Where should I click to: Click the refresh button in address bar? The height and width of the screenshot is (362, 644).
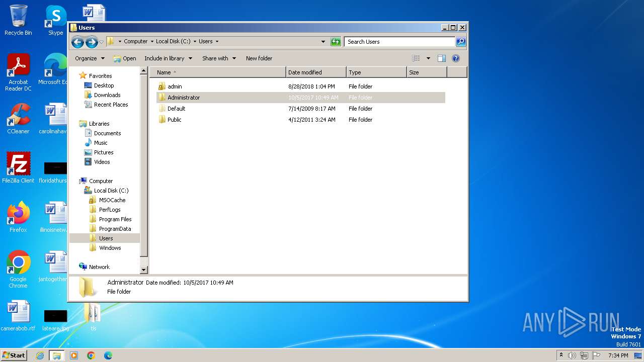336,42
